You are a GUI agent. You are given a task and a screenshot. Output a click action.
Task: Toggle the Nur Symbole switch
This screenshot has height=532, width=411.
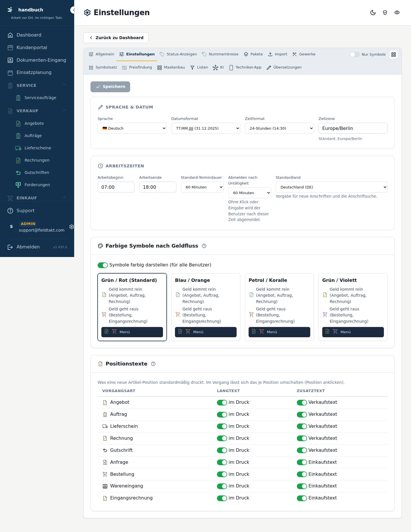(x=355, y=55)
